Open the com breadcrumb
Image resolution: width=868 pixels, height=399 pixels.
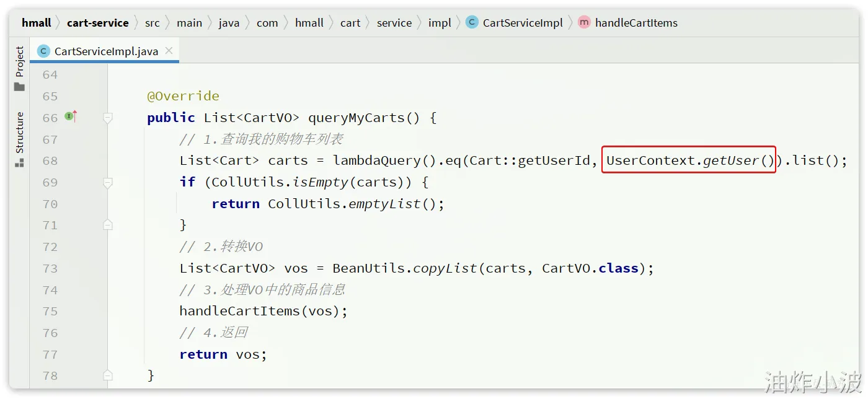267,23
